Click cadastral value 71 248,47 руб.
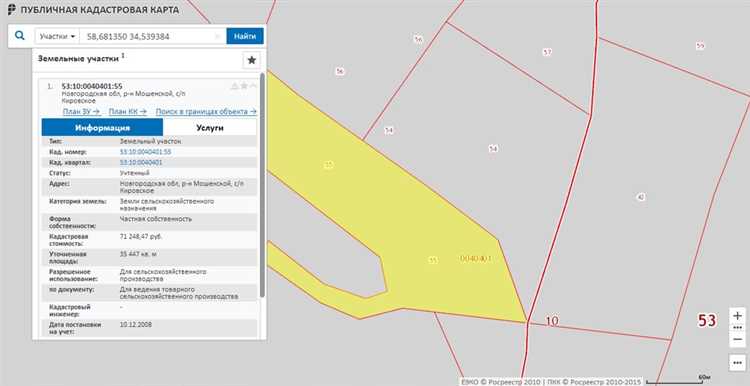 [141, 236]
